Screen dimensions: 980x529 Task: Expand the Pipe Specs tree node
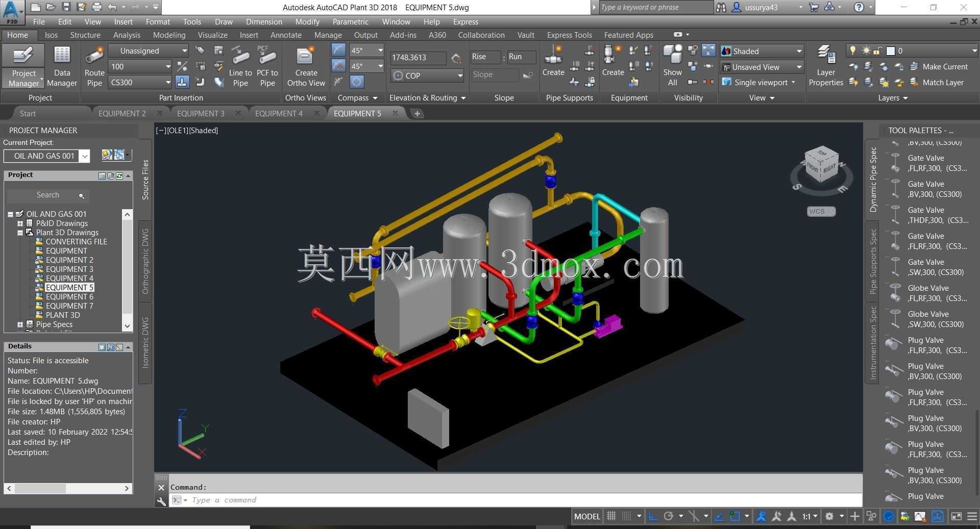(x=20, y=324)
